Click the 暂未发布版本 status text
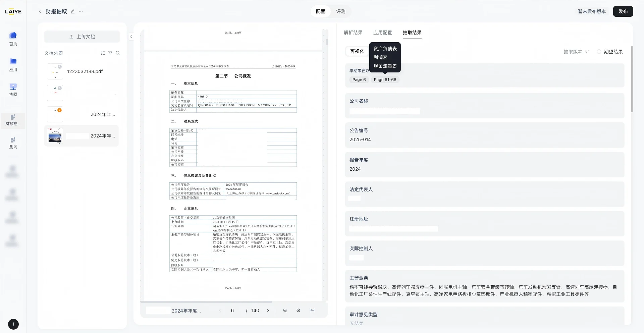This screenshot has height=333, width=644. click(592, 11)
